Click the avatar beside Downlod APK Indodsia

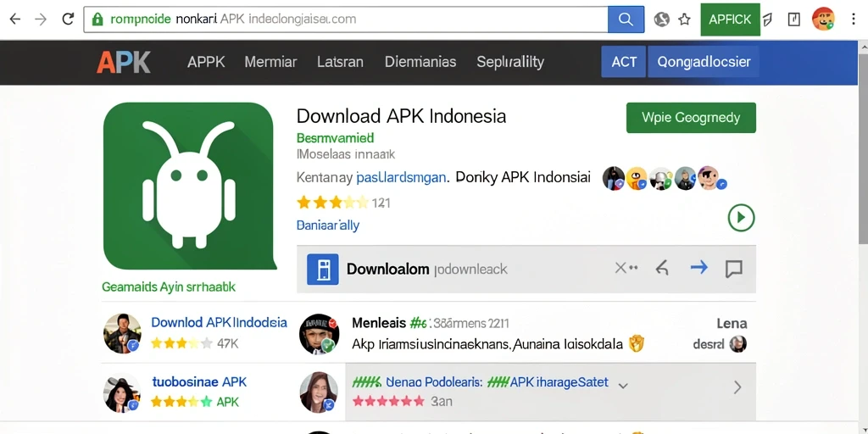[x=122, y=333]
